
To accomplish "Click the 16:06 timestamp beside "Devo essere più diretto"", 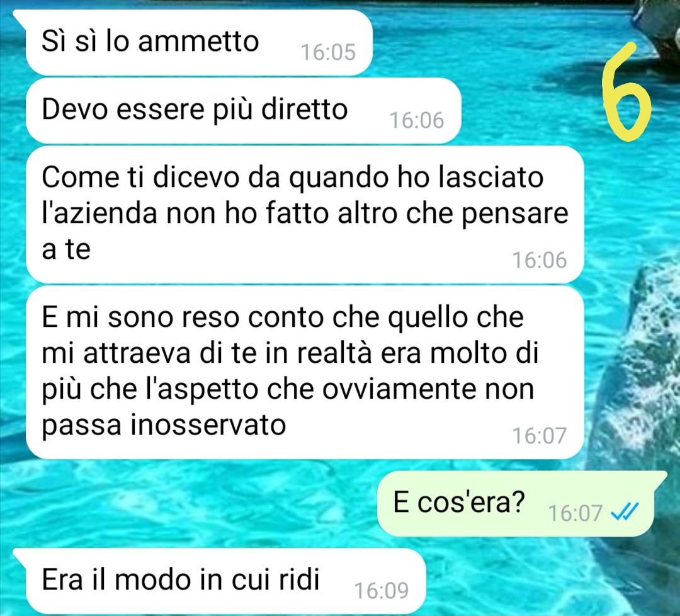I will pyautogui.click(x=417, y=120).
